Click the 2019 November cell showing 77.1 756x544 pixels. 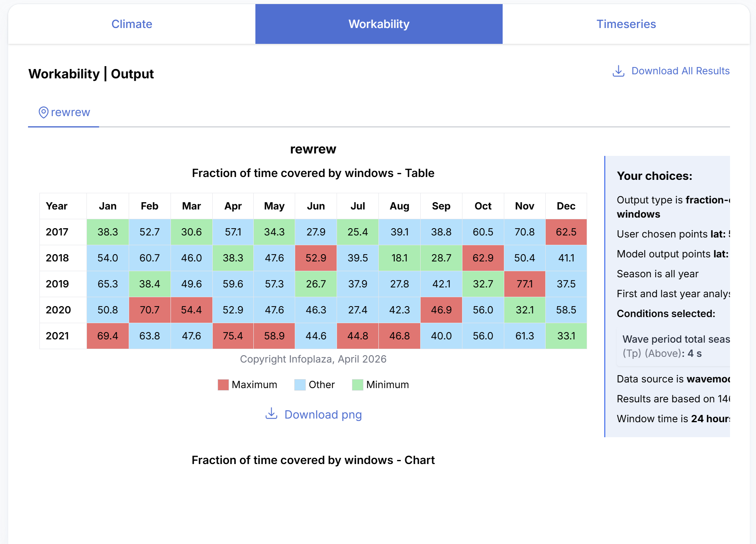click(525, 284)
